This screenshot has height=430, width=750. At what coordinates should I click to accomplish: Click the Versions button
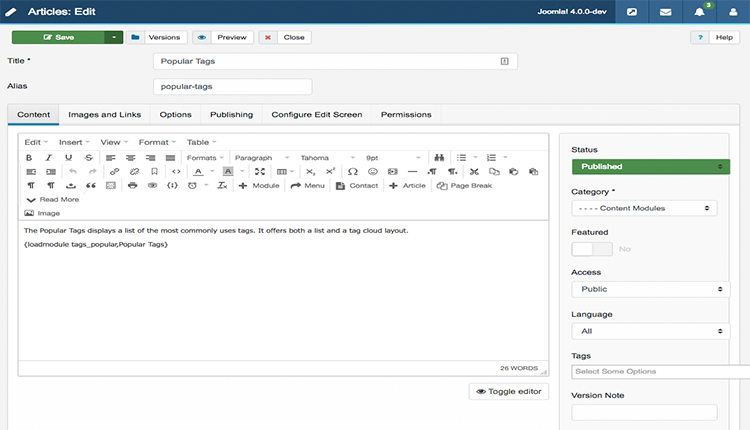pyautogui.click(x=156, y=37)
